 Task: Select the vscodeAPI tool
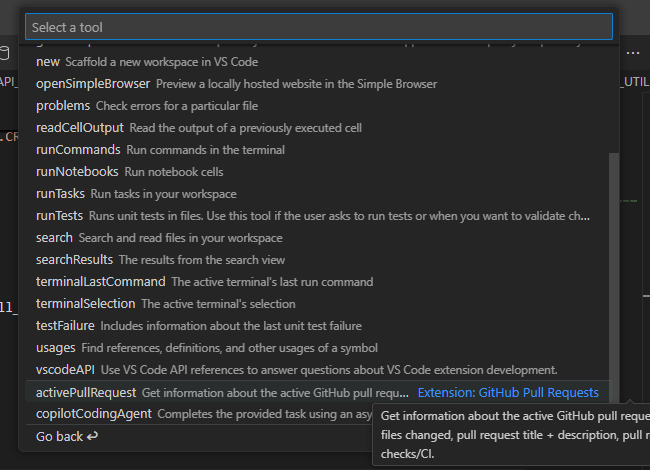(x=66, y=369)
